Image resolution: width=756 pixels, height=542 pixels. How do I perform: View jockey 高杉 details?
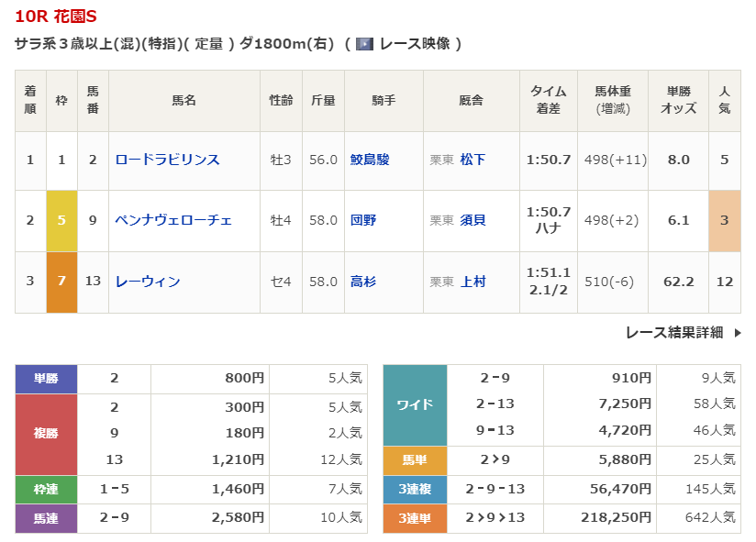coord(363,282)
